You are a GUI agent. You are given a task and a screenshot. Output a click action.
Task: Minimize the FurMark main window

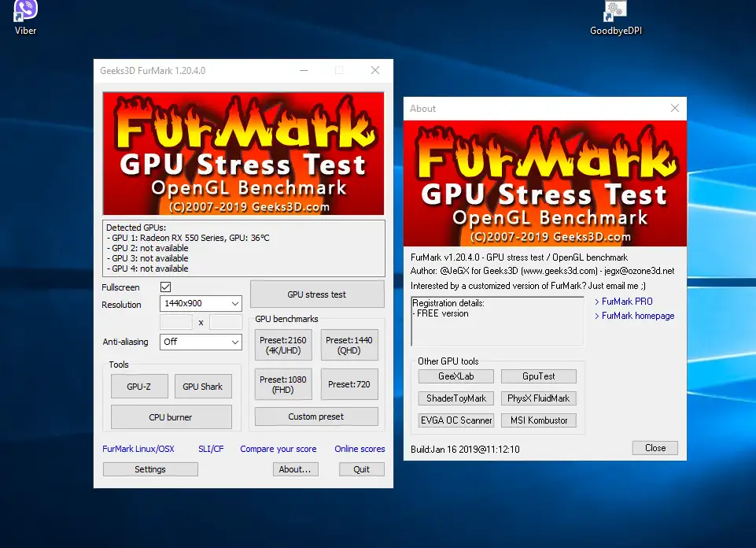tap(304, 70)
